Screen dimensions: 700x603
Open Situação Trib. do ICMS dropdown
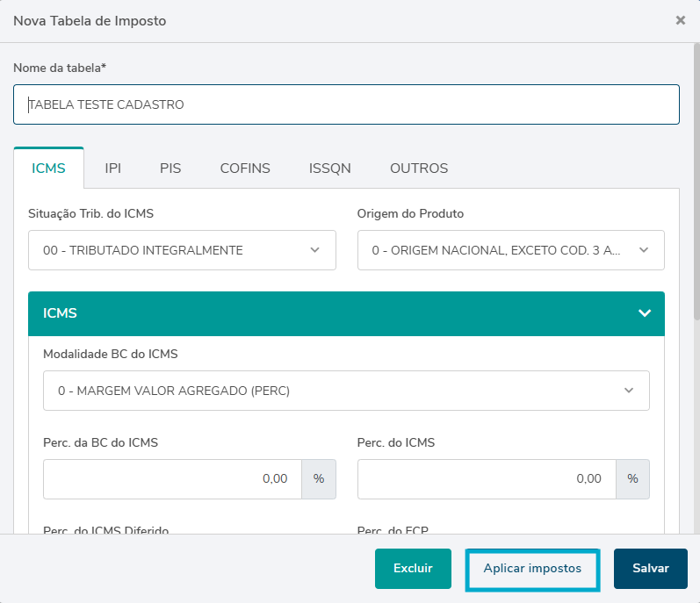[182, 250]
